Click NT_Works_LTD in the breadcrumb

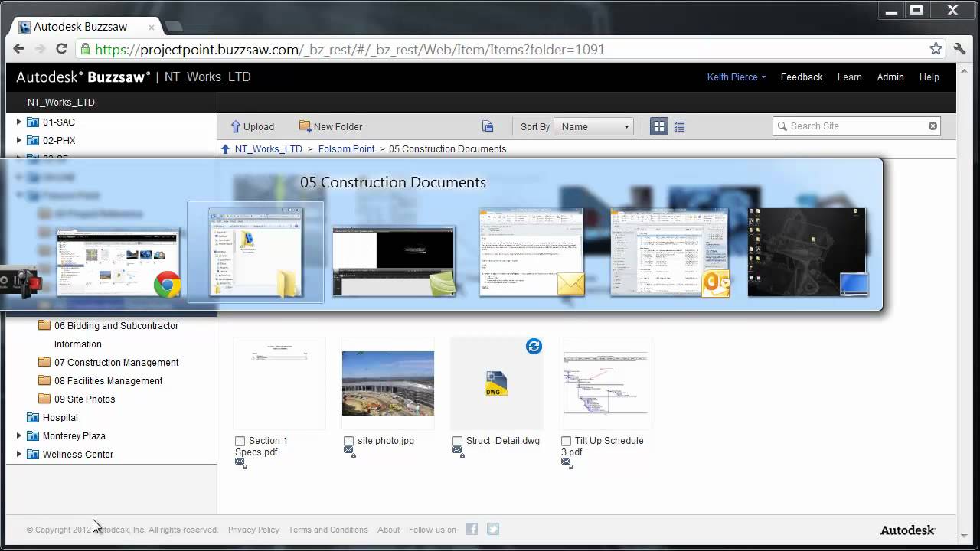coord(268,148)
